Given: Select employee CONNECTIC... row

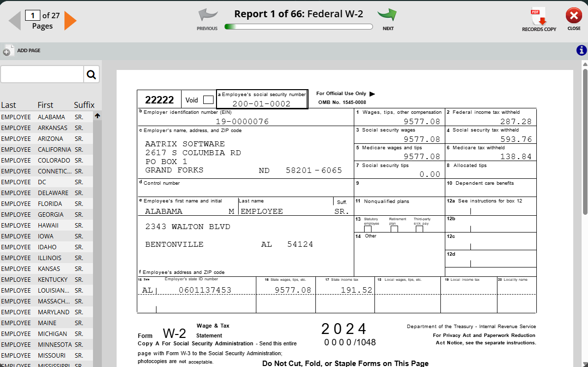Looking at the screenshot, I should [47, 171].
